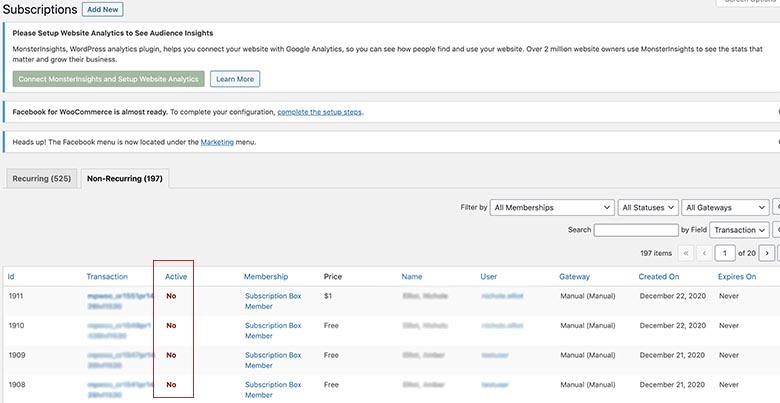The height and width of the screenshot is (403, 780).
Task: Click the Add New subscription button
Action: (x=102, y=9)
